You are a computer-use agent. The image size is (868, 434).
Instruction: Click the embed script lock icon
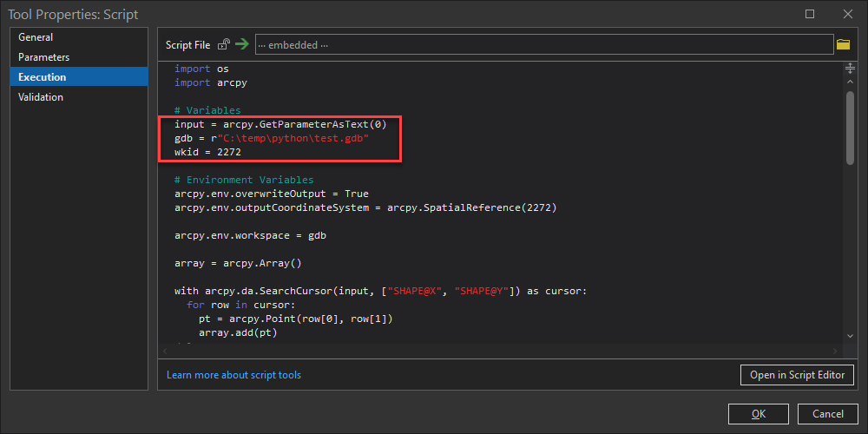(224, 44)
